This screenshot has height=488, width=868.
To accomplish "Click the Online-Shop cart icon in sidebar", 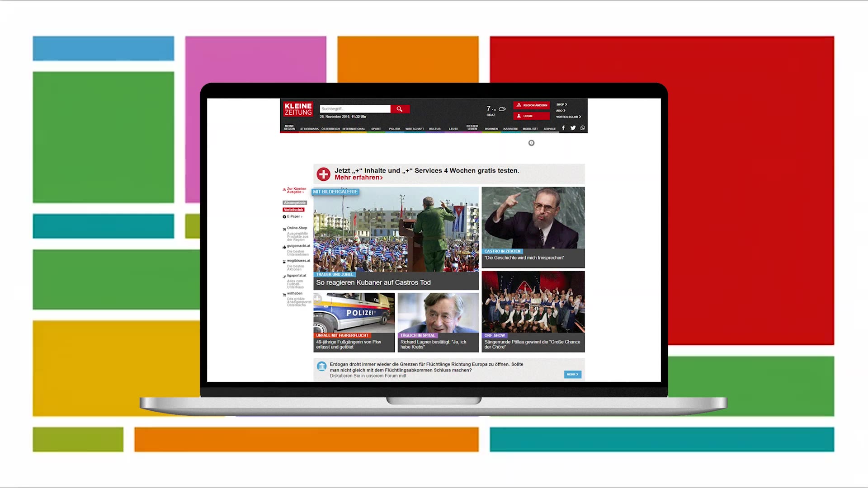I will [x=284, y=229].
